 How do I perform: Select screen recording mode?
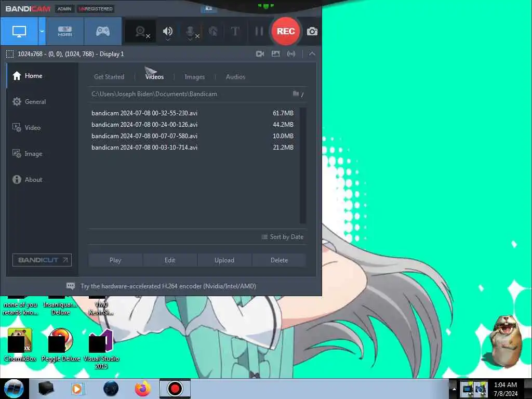[x=19, y=32]
